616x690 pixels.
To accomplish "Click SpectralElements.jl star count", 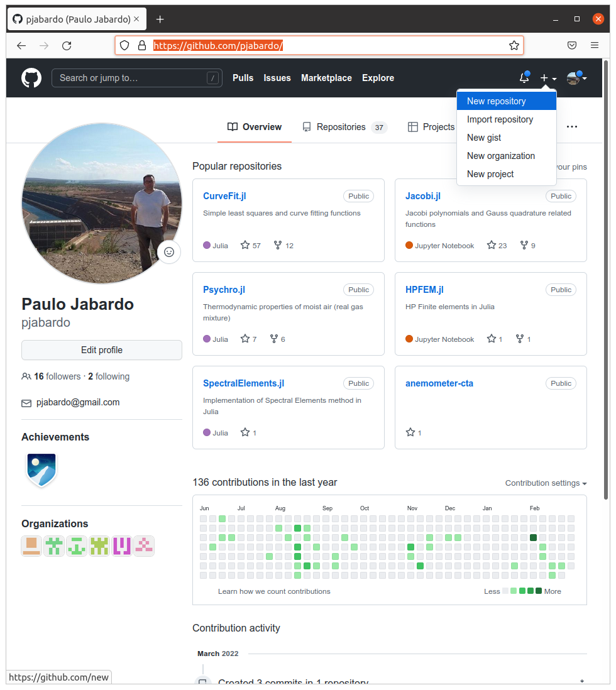I will (248, 433).
